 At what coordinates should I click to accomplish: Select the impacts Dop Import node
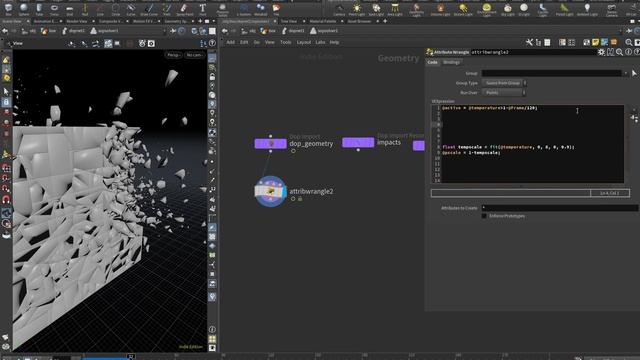[x=358, y=142]
